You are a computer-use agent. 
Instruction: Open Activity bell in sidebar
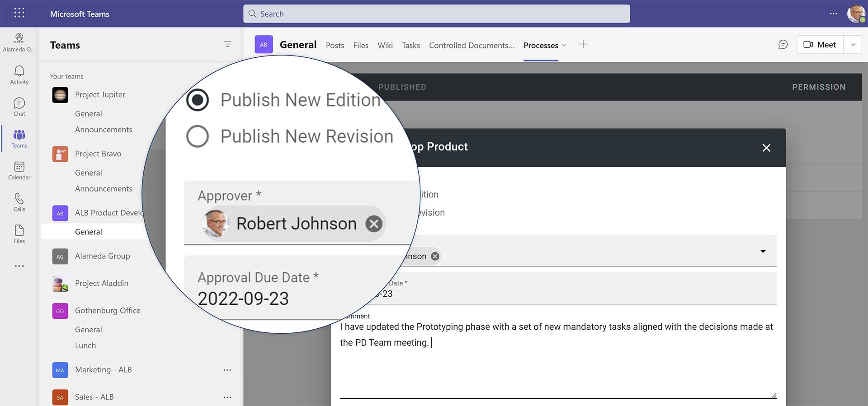pos(19,75)
